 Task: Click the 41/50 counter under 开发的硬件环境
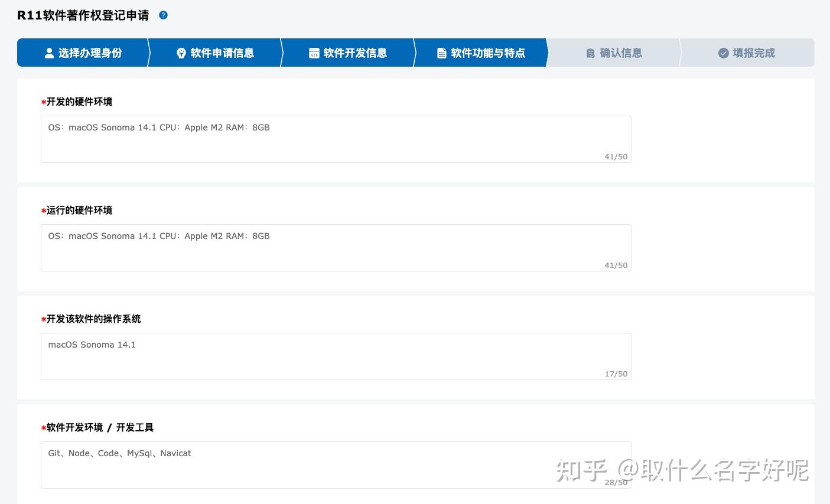coord(616,157)
